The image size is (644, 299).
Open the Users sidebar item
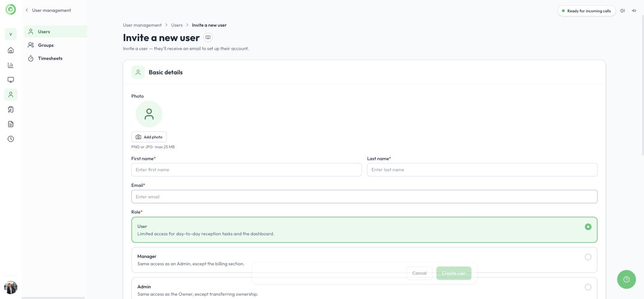[x=55, y=32]
